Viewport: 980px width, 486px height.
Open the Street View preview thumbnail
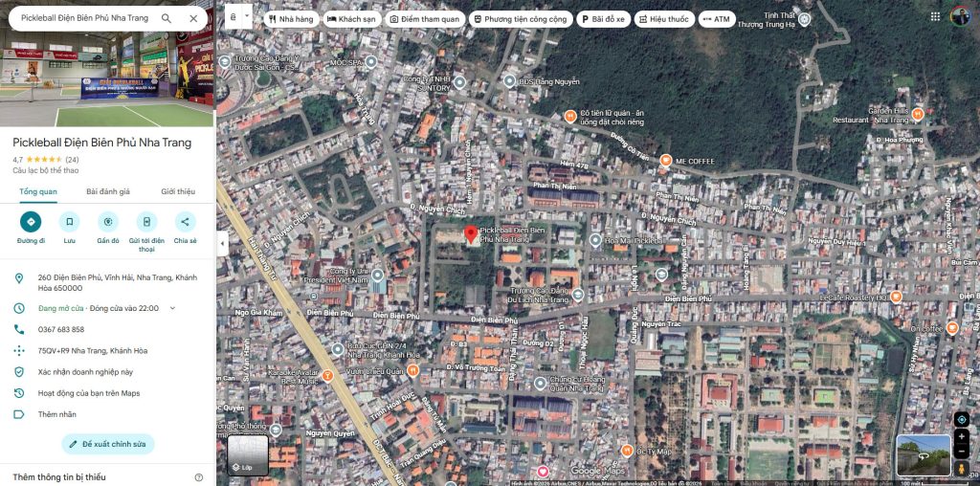(923, 455)
